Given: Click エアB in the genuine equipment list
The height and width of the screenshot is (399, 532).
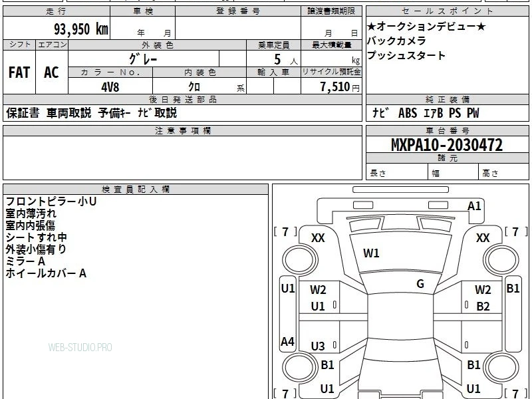Looking at the screenshot, I should [x=434, y=113].
